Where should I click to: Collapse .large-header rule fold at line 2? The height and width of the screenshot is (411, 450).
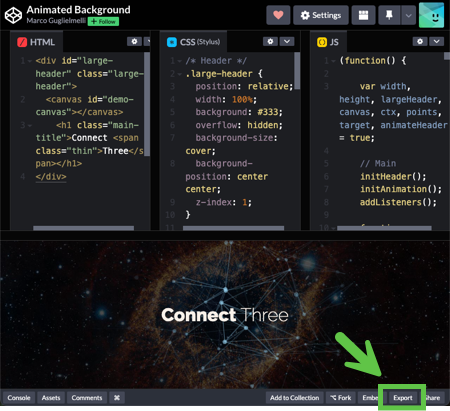click(x=180, y=74)
